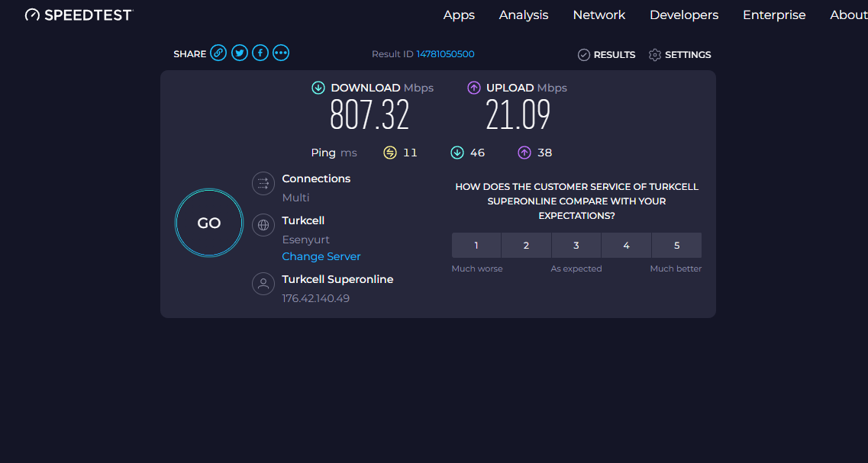
Task: Select rating 3, as expected
Action: pyautogui.click(x=576, y=246)
